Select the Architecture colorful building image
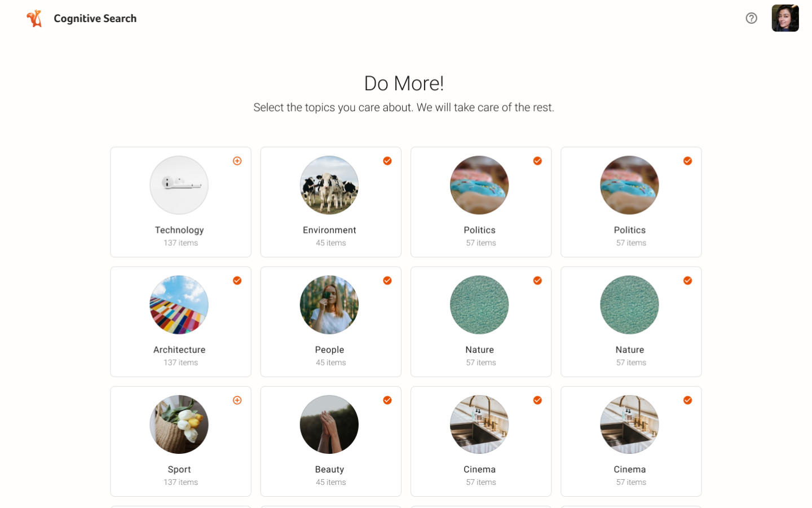 179,304
